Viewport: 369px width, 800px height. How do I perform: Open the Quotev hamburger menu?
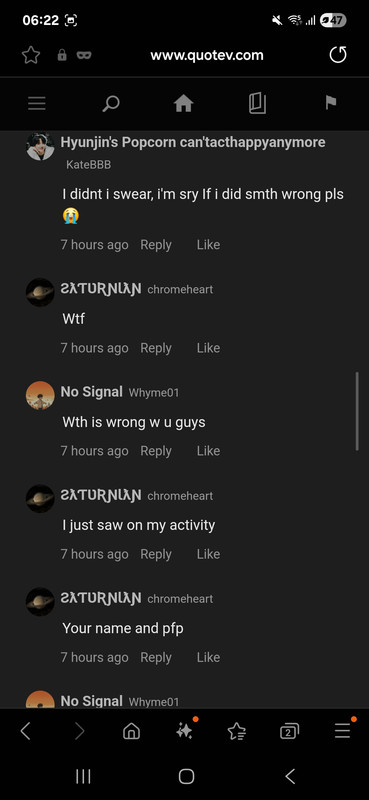click(x=37, y=103)
